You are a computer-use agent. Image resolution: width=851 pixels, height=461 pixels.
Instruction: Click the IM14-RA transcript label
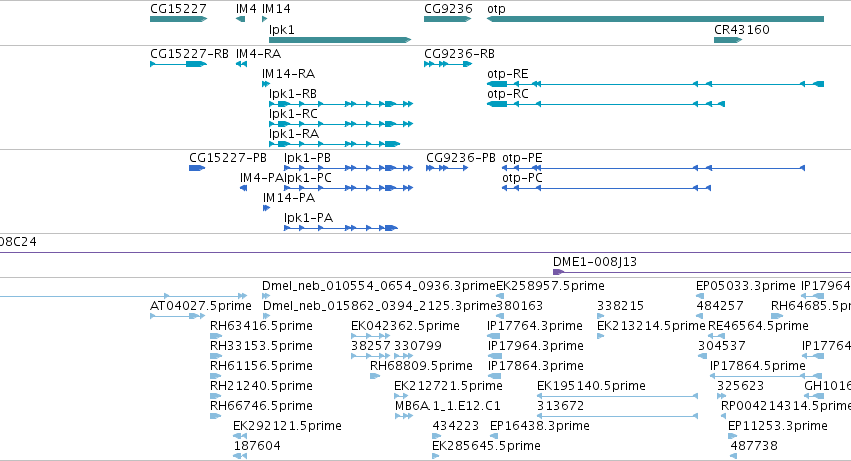click(288, 74)
